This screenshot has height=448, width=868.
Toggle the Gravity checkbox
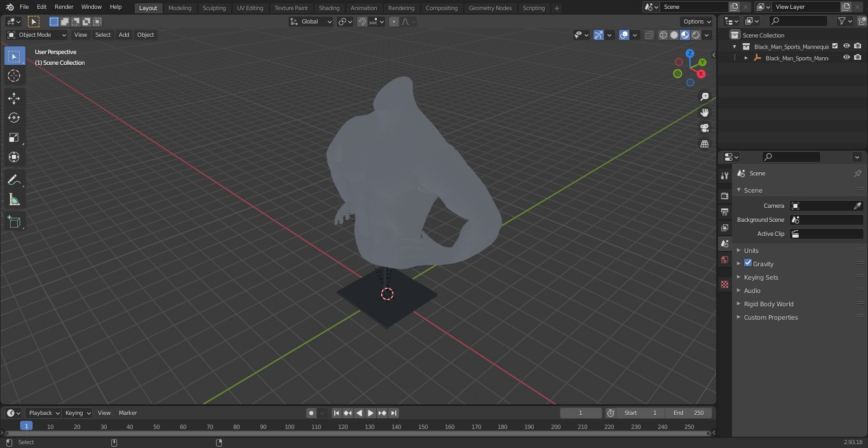click(748, 263)
